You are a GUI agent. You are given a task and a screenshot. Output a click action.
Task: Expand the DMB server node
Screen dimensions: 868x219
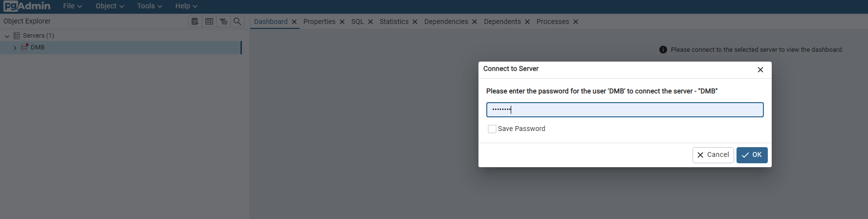click(x=15, y=48)
